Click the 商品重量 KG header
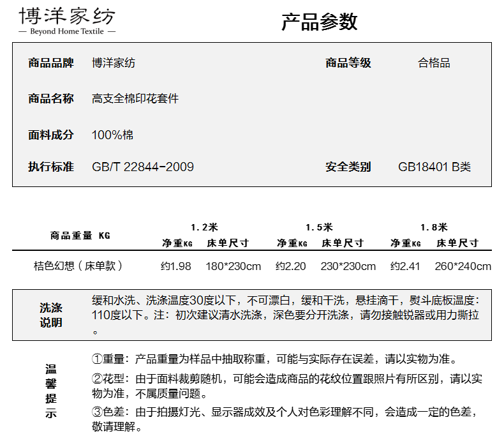Screen dimensions: 504x436 [x=80, y=236]
